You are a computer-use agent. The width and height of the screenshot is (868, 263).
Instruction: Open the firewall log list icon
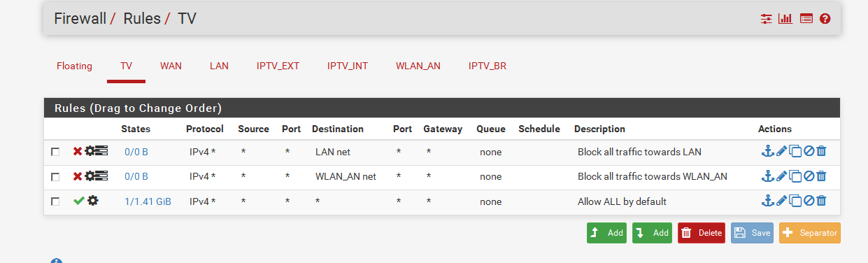(806, 19)
